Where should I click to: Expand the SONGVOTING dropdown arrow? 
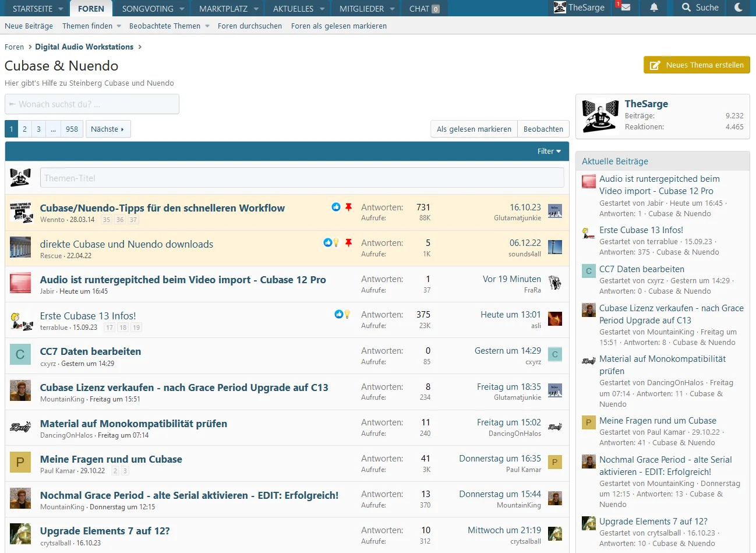tap(182, 9)
